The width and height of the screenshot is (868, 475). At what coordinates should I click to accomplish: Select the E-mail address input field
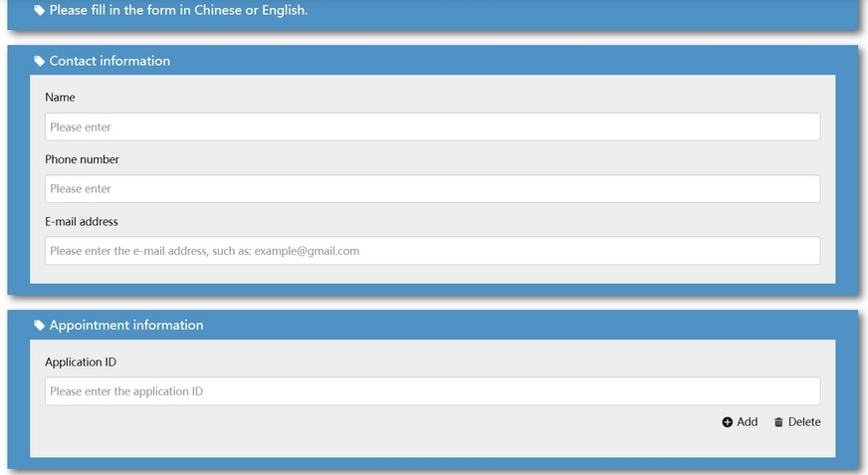(432, 251)
